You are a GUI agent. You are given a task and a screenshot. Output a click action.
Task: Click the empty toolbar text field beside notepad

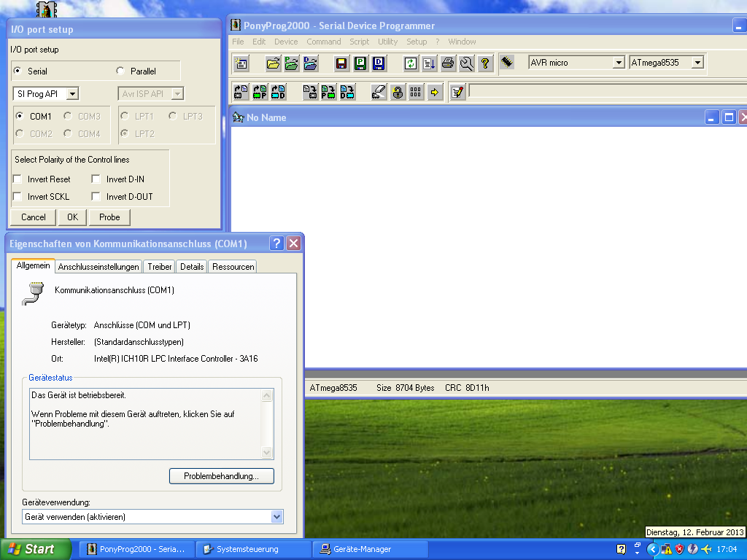(608, 90)
